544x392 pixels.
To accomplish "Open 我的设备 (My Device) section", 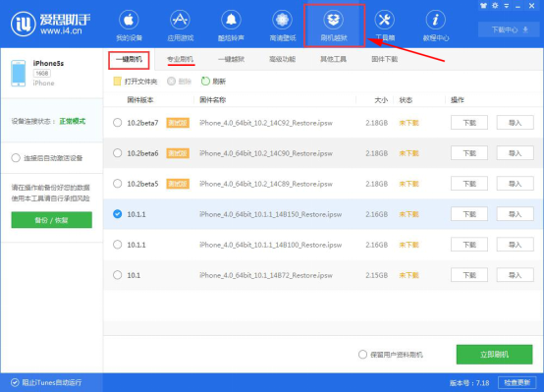I will [x=129, y=26].
